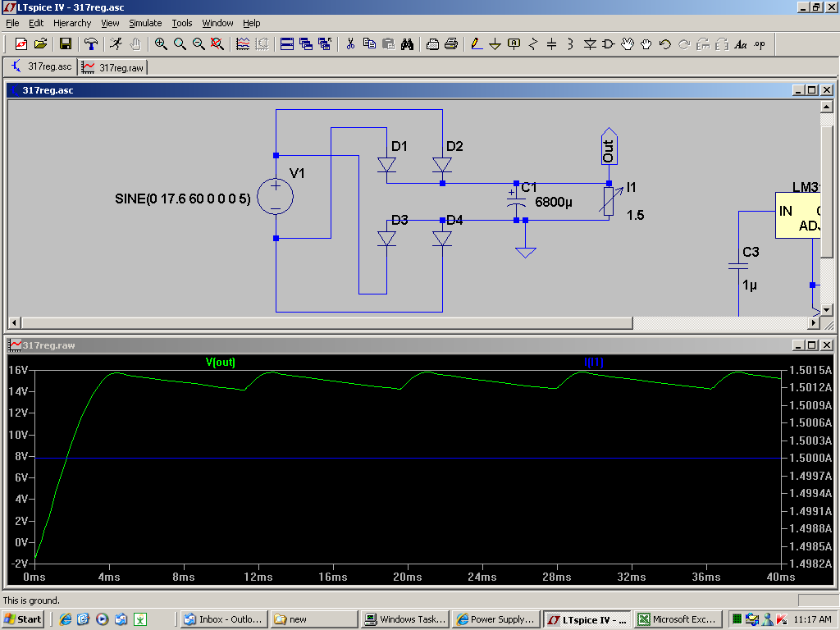
Task: Click the New Schematic toolbar icon
Action: (21, 44)
